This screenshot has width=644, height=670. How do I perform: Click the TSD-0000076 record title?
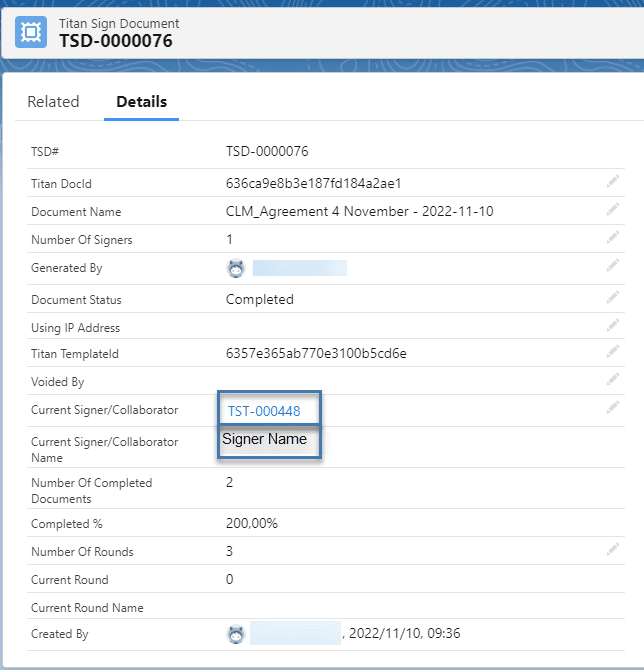116,41
